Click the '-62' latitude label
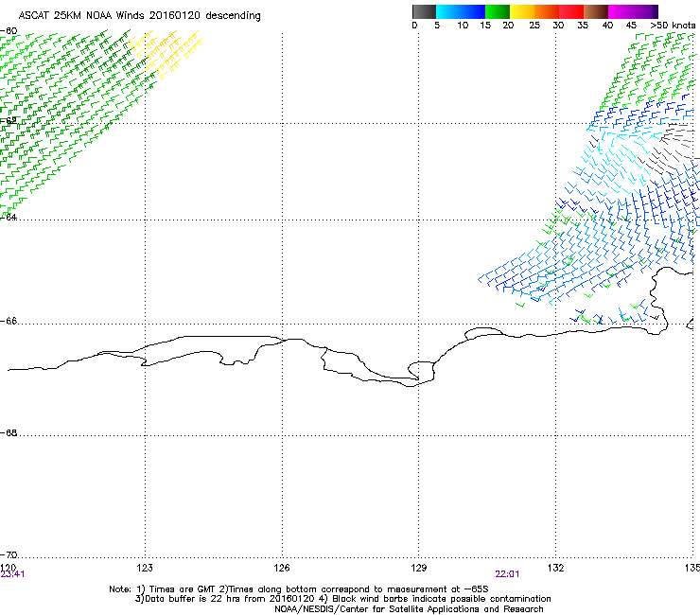Screen dimensions: 700x615 [9, 121]
